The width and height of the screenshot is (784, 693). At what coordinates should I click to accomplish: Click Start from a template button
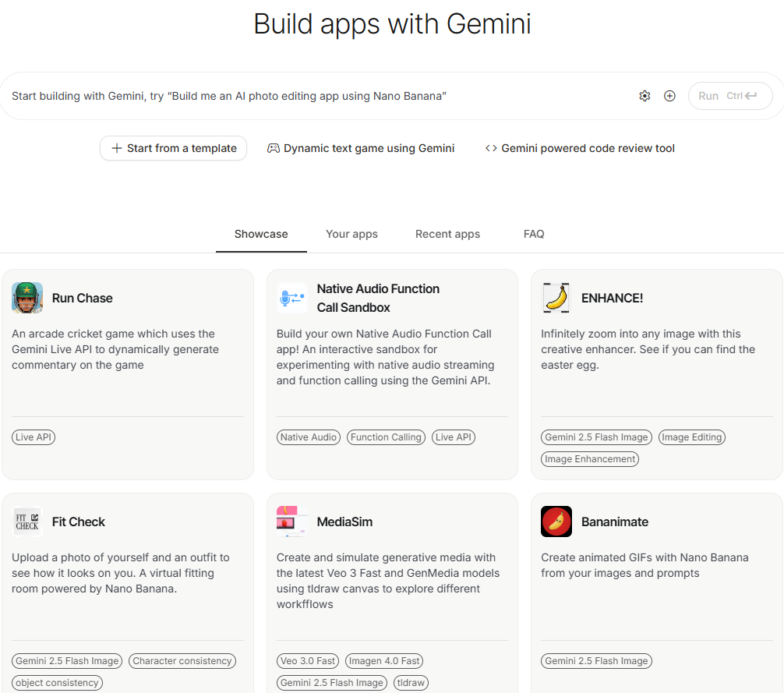(173, 148)
